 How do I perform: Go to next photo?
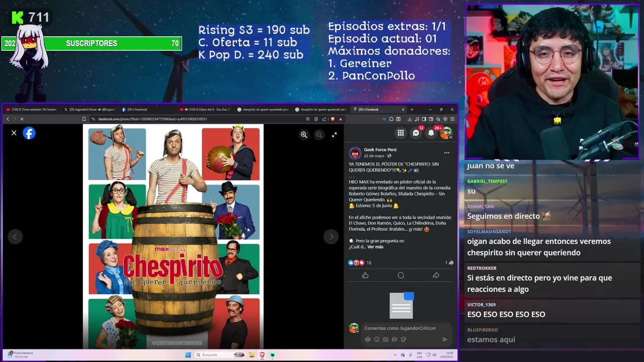click(331, 236)
